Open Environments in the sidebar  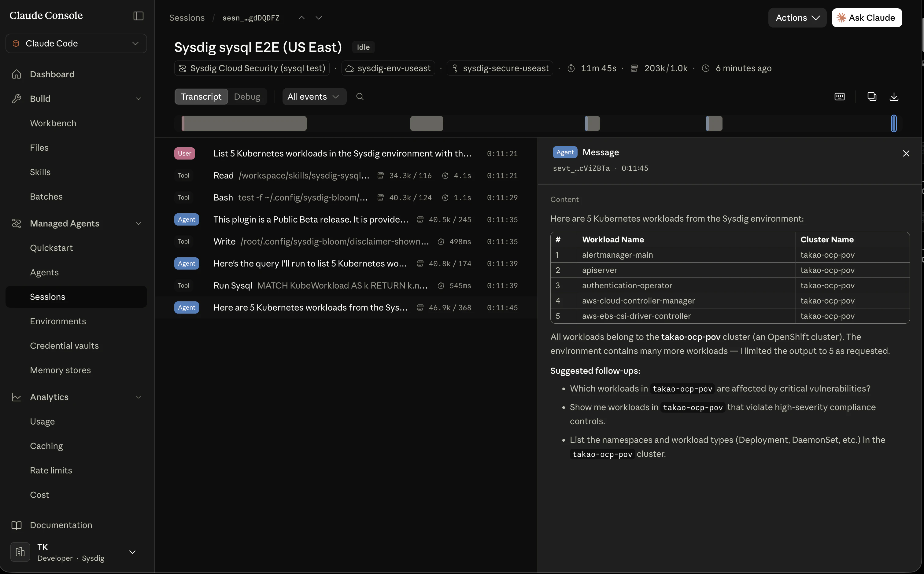[58, 321]
